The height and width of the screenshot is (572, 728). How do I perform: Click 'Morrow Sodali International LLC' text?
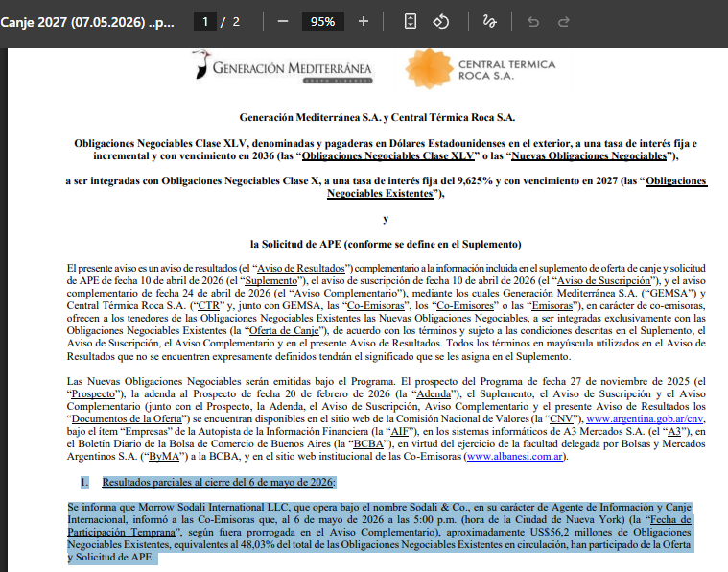coord(214,507)
